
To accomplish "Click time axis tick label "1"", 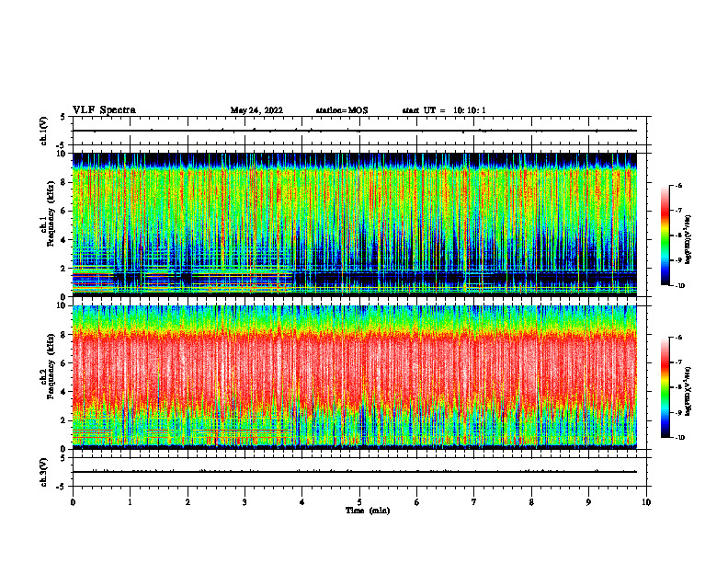I will pyautogui.click(x=130, y=502).
